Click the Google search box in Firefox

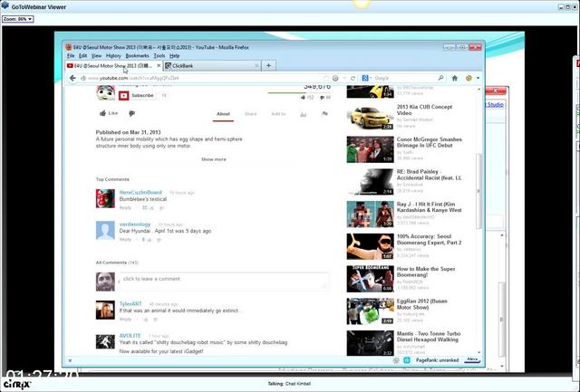click(x=405, y=79)
